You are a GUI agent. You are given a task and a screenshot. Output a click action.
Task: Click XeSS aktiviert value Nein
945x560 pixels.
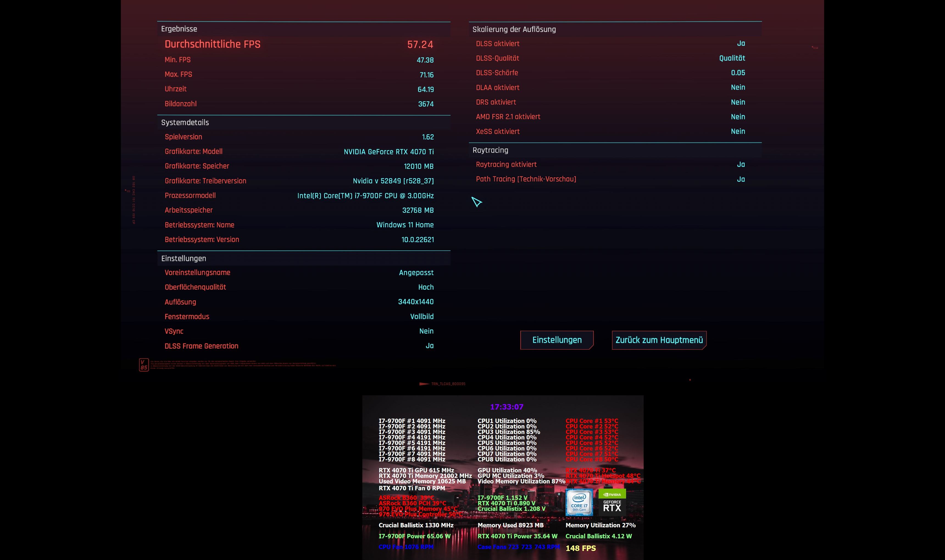coord(738,131)
